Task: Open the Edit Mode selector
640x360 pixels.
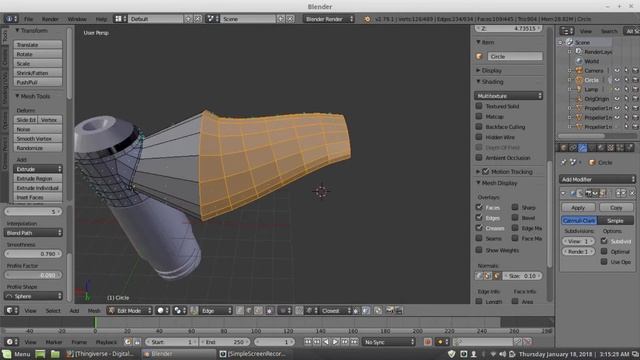Action: coord(129,311)
